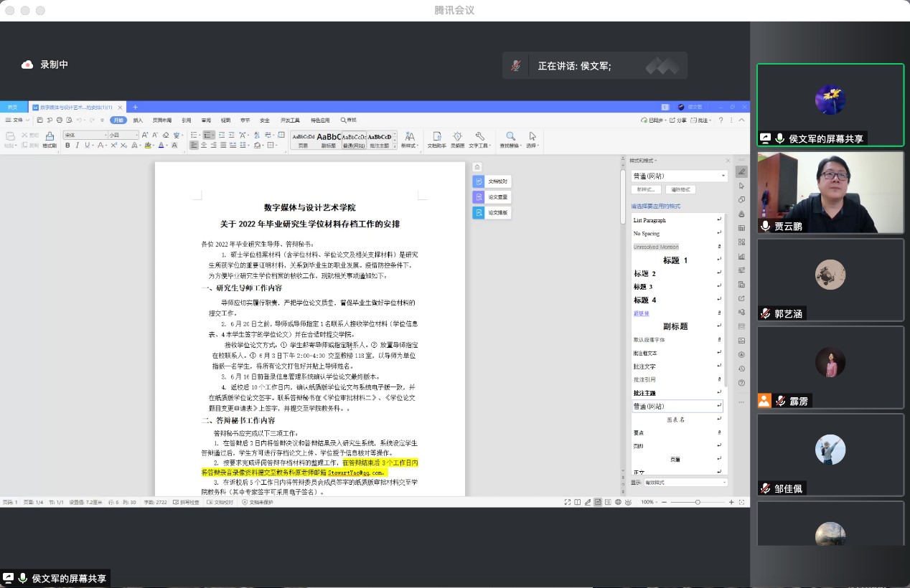This screenshot has height=588, width=910.
Task: Click the Bold button in WPS toolbar
Action: click(x=67, y=145)
